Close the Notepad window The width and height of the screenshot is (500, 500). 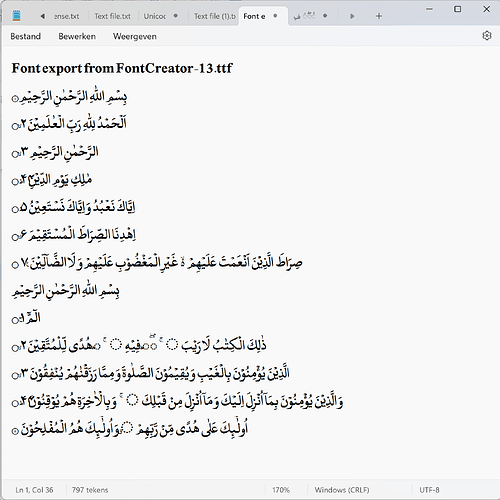(x=486, y=9)
